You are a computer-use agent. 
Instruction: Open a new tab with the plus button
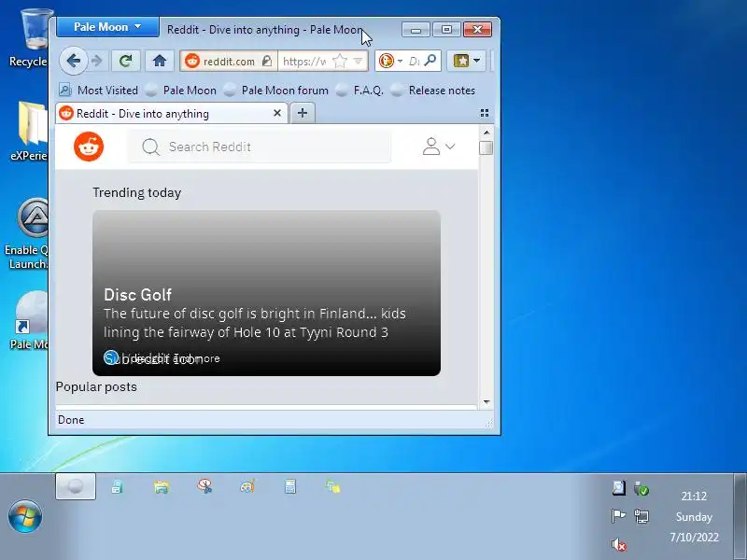302,113
